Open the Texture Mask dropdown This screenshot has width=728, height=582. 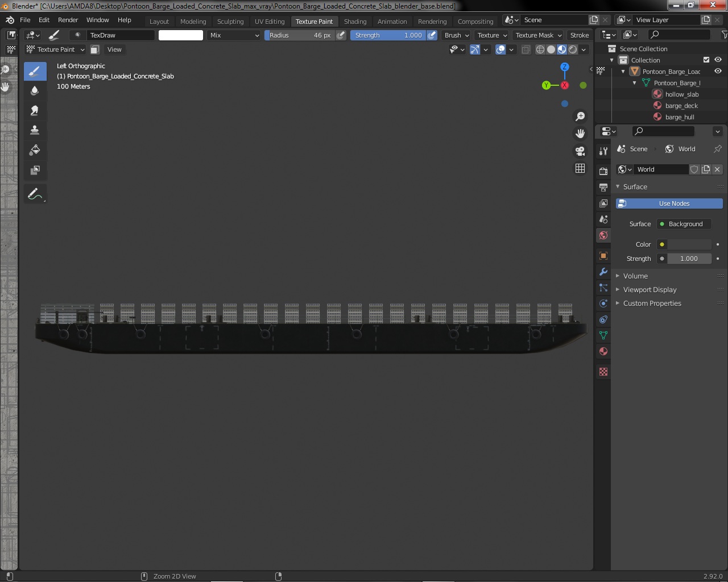539,35
